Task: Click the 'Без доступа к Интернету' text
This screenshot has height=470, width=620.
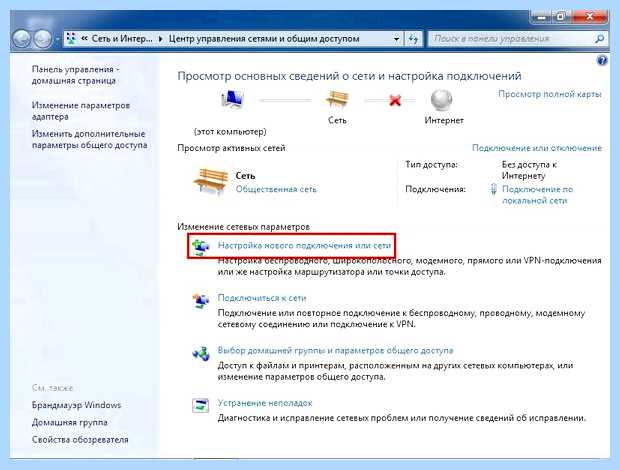Action: point(529,170)
